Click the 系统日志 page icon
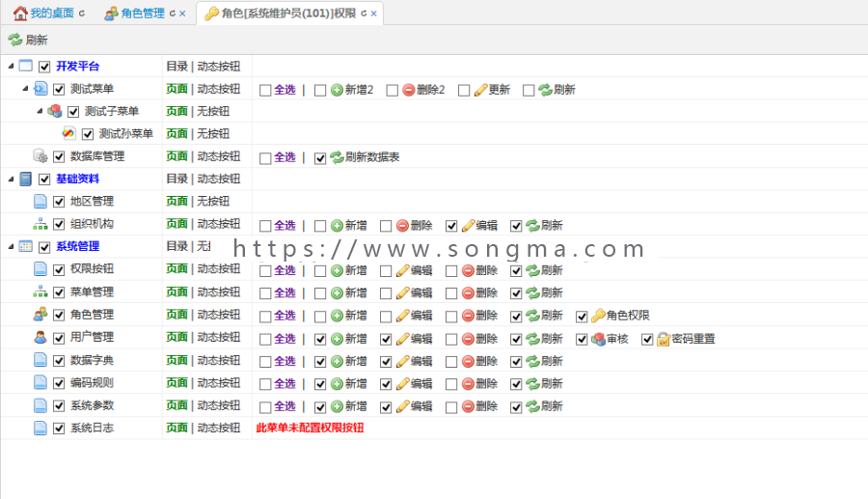Image resolution: width=868 pixels, height=499 pixels. point(41,428)
